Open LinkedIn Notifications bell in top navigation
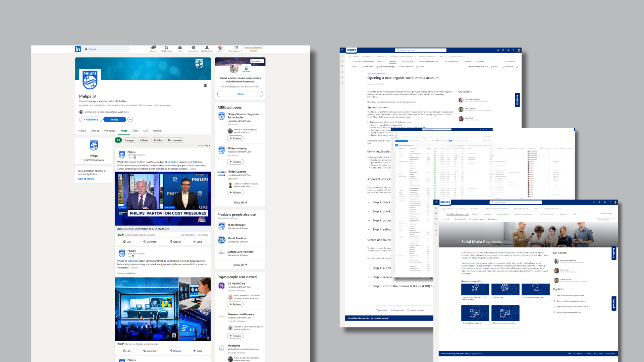This screenshot has height=362, width=644. point(207,49)
